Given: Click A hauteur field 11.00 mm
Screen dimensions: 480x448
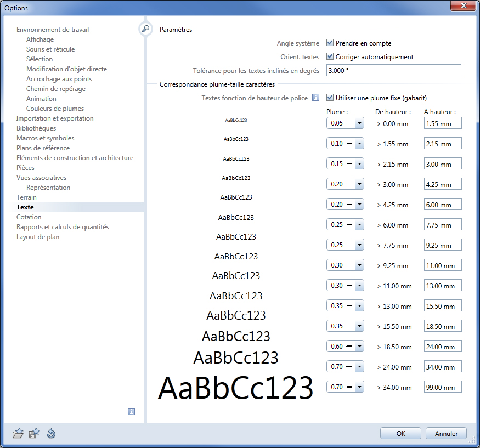Looking at the screenshot, I should (443, 265).
